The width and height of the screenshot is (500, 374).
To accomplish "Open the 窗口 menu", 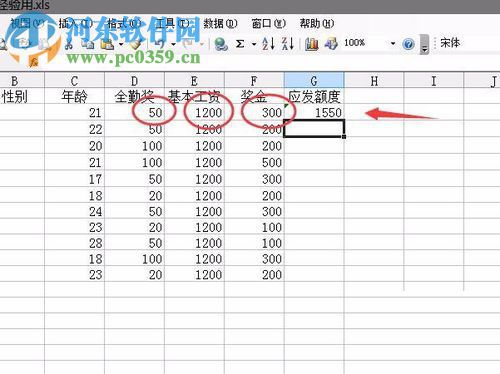I will (269, 23).
